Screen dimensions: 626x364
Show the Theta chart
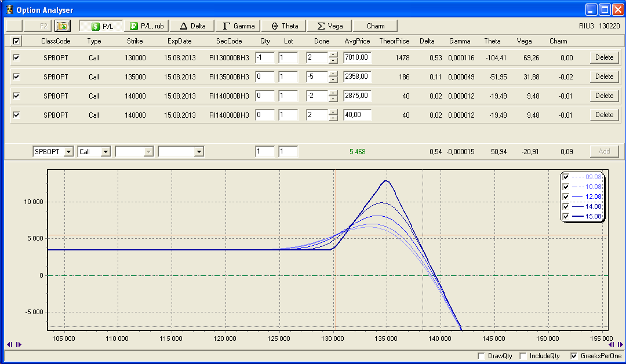(x=284, y=26)
